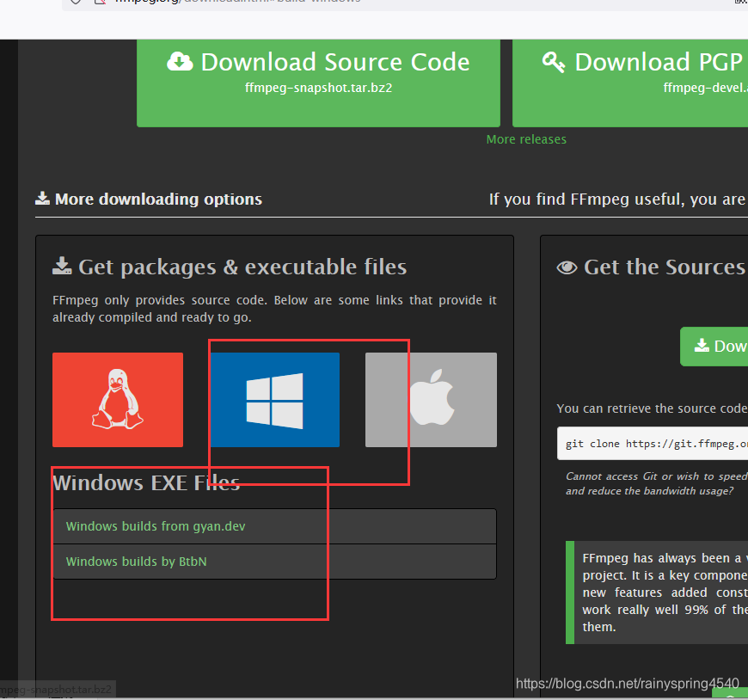The width and height of the screenshot is (748, 700).
Task: Click the 'If you find FFmpeg useful' text
Action: [x=618, y=199]
